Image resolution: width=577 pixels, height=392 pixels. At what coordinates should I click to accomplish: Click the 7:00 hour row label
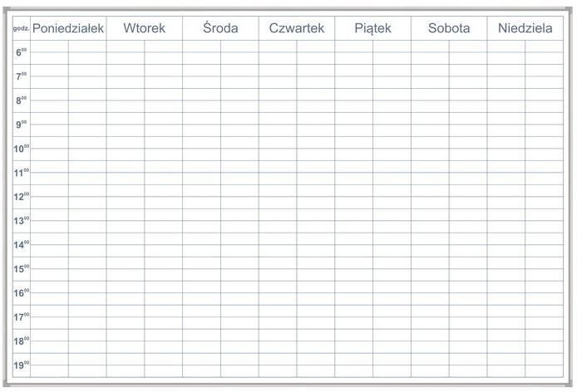22,76
